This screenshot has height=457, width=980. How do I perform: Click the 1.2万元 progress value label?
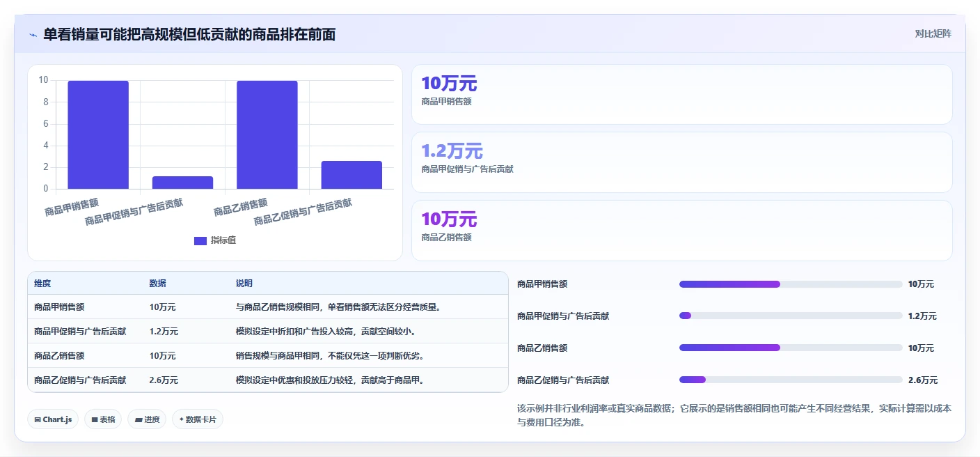point(923,316)
